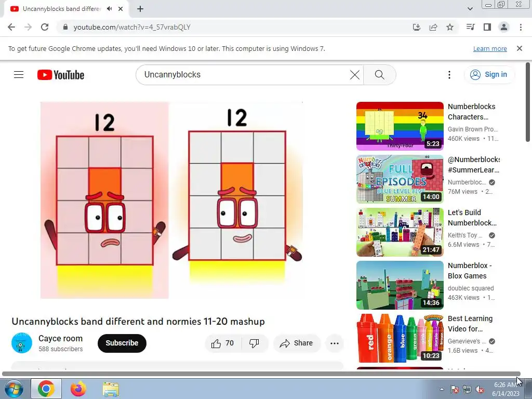Go back in browser history

11,27
